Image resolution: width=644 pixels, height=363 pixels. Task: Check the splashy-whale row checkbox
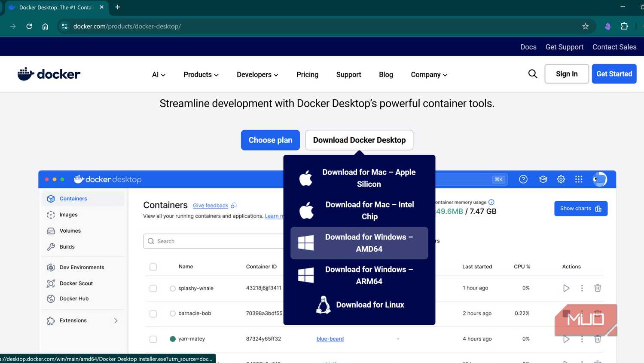pos(153,288)
